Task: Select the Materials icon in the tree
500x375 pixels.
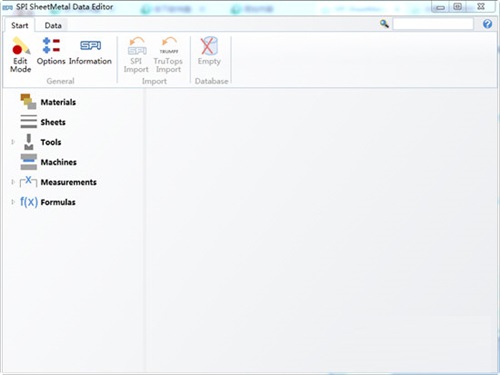Action: click(x=28, y=102)
